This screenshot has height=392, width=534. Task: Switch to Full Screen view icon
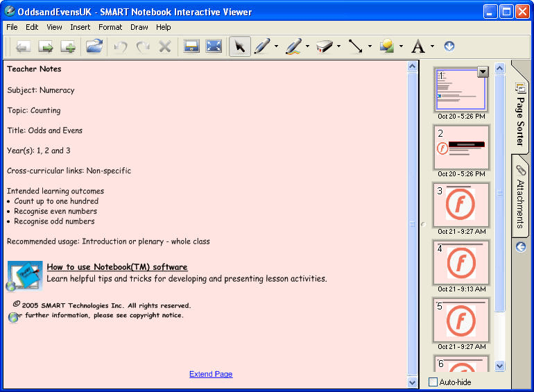(x=214, y=46)
